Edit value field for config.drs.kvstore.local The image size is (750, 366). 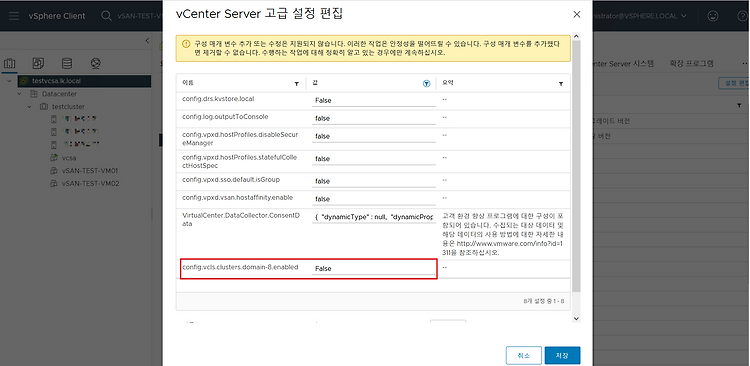(373, 100)
